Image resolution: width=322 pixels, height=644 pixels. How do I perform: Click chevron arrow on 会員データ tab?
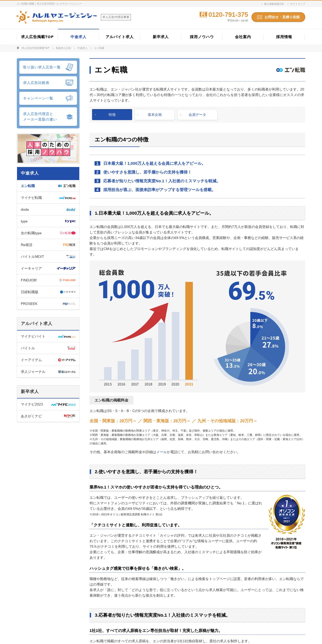180,115
